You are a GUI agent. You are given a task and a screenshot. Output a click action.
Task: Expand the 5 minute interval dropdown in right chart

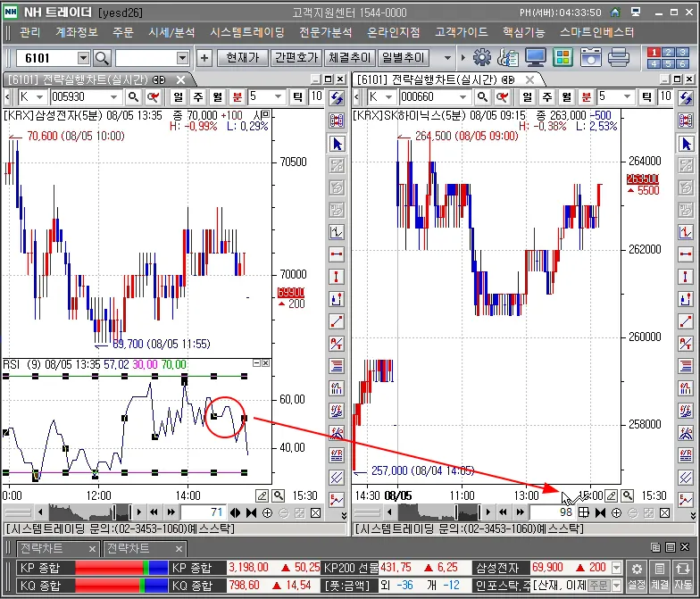pos(627,96)
